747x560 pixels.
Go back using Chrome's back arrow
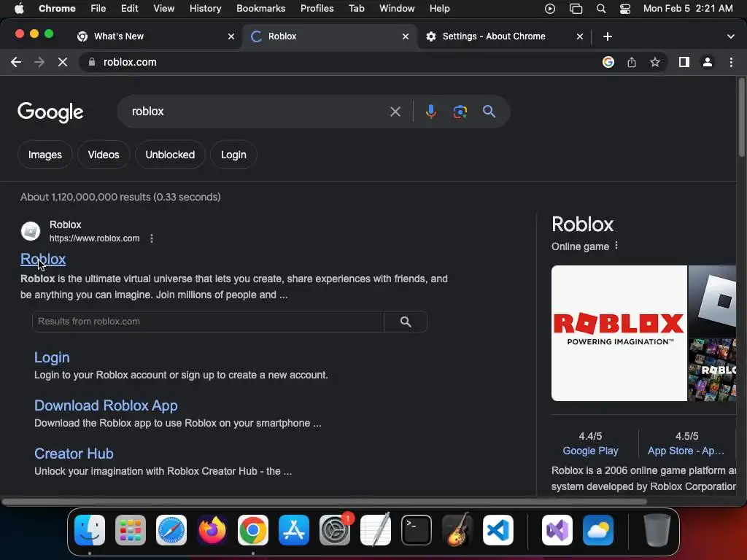[x=16, y=63]
